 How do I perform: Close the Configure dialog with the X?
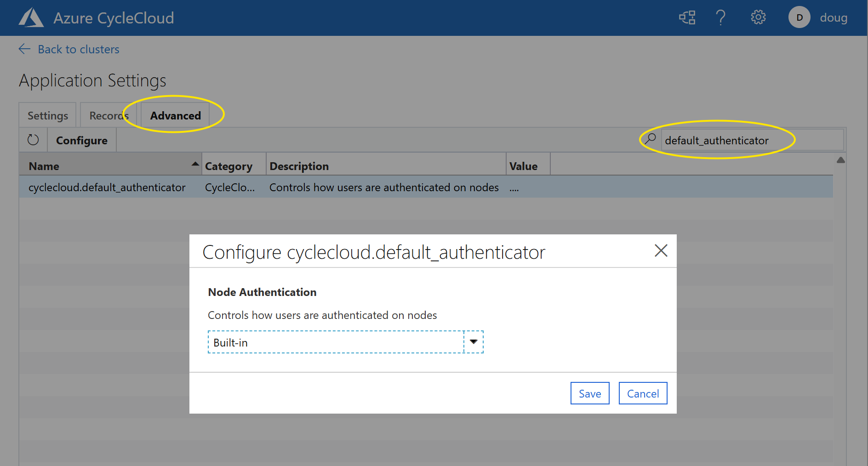[661, 251]
